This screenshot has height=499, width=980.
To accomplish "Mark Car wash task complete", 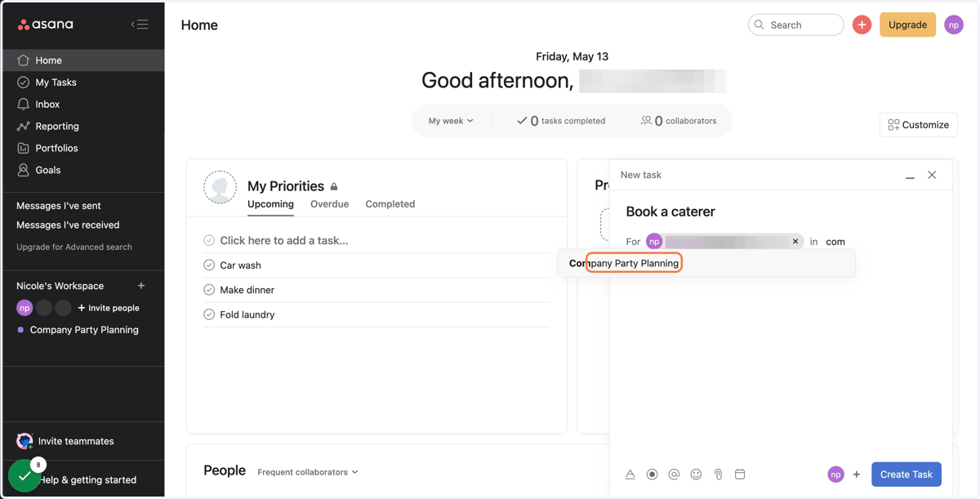I will [x=209, y=265].
